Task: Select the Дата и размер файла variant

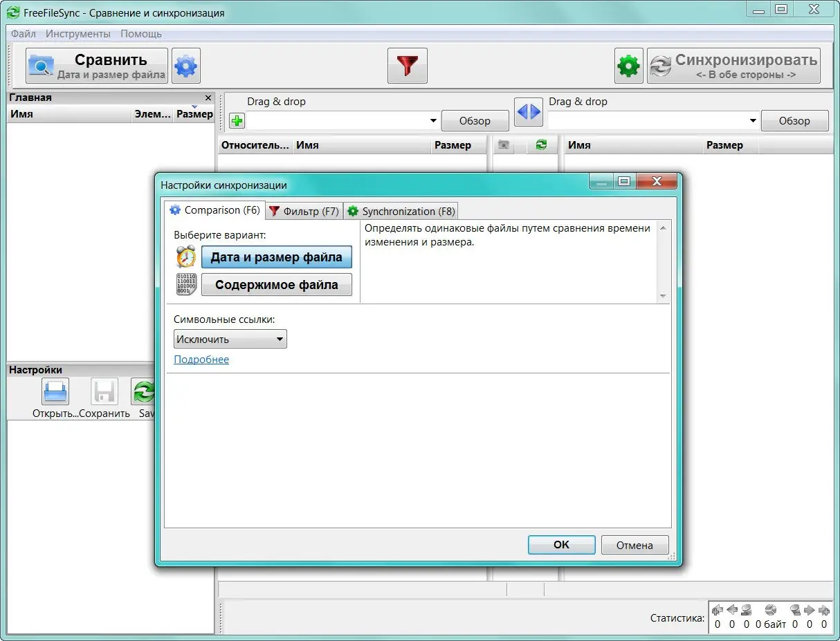Action: (x=276, y=257)
